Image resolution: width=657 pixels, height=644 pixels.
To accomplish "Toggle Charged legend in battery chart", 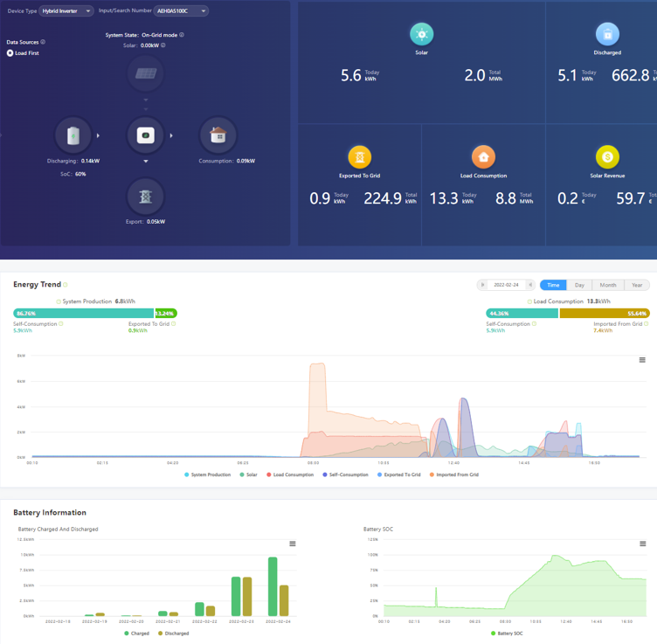I will pos(136,634).
